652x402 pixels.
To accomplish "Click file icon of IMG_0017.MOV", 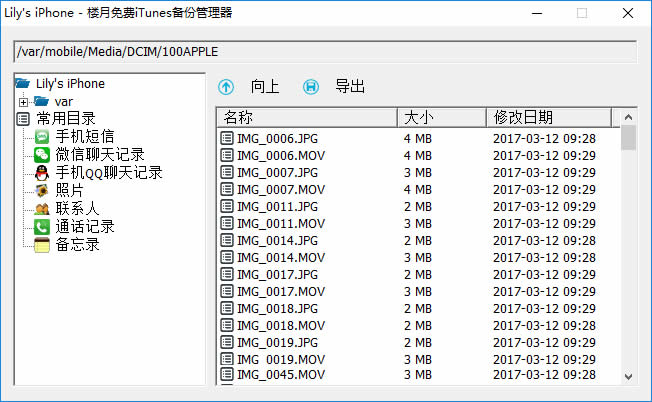I will (227, 291).
